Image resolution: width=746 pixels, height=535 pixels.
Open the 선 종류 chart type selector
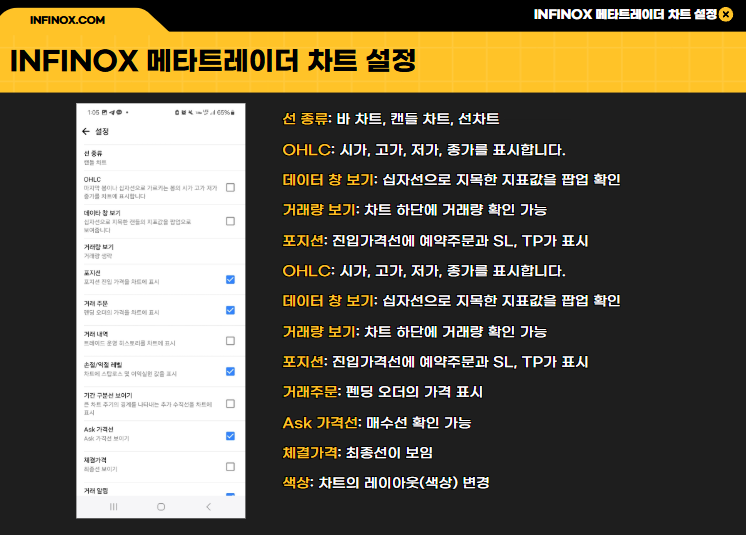[x=161, y=157]
